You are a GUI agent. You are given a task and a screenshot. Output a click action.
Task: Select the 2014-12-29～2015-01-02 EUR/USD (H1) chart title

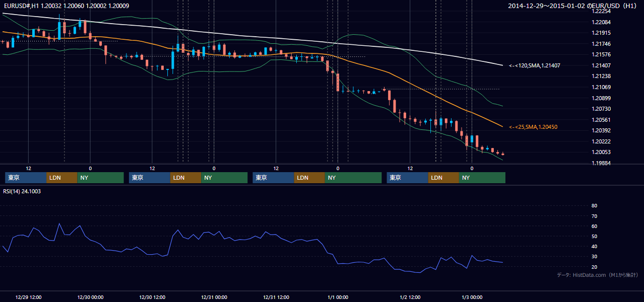point(572,6)
